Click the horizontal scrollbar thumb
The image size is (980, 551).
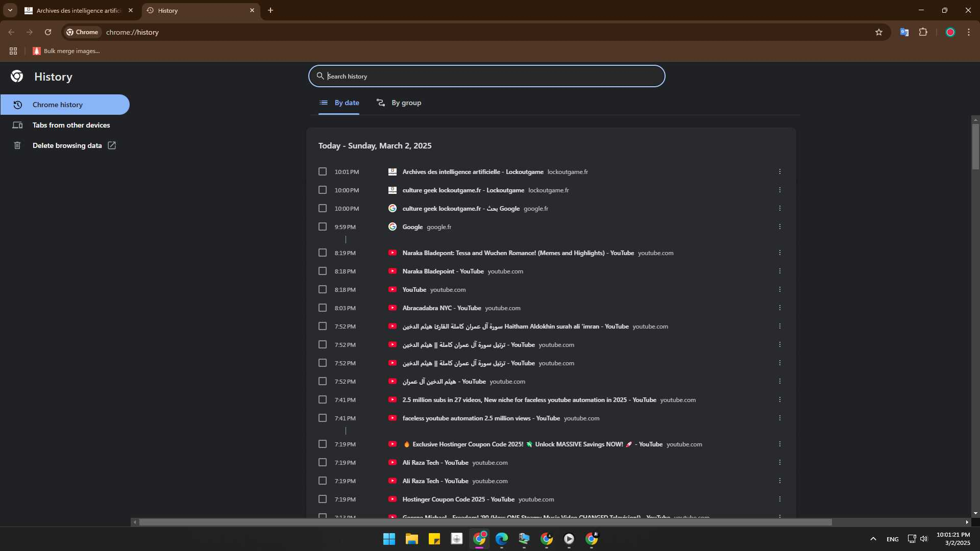[x=485, y=522]
